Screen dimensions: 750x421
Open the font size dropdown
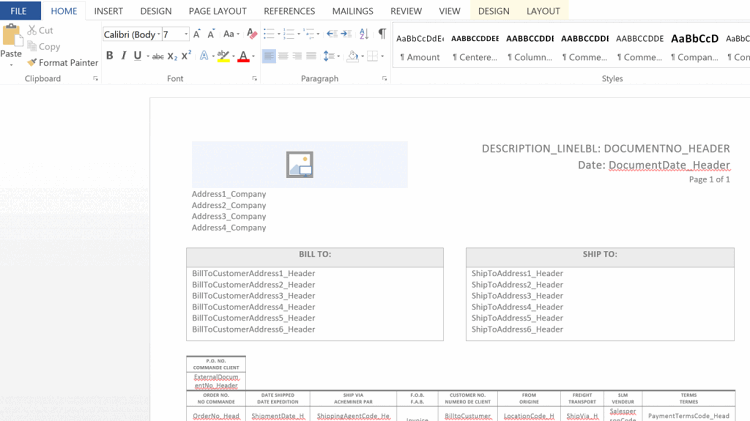click(186, 34)
